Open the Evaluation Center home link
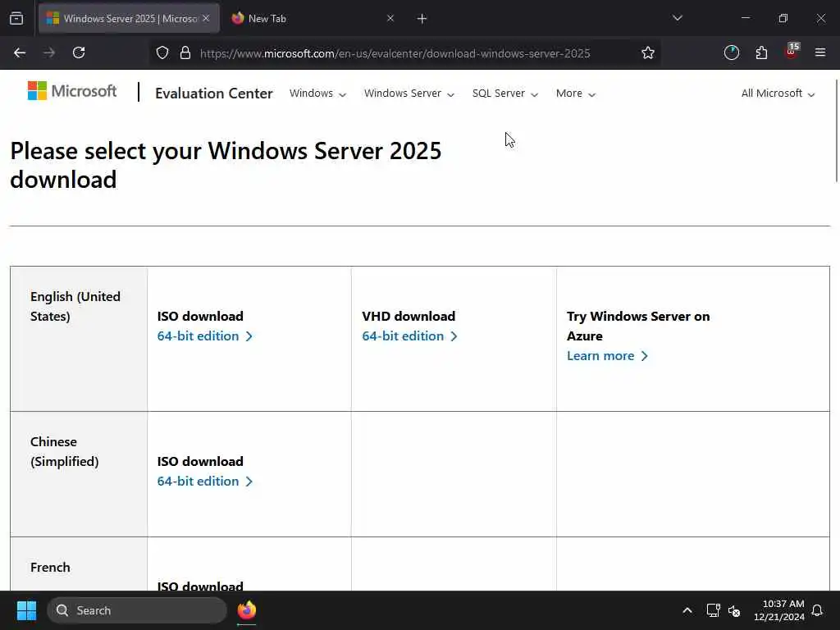840x630 pixels. click(x=214, y=94)
